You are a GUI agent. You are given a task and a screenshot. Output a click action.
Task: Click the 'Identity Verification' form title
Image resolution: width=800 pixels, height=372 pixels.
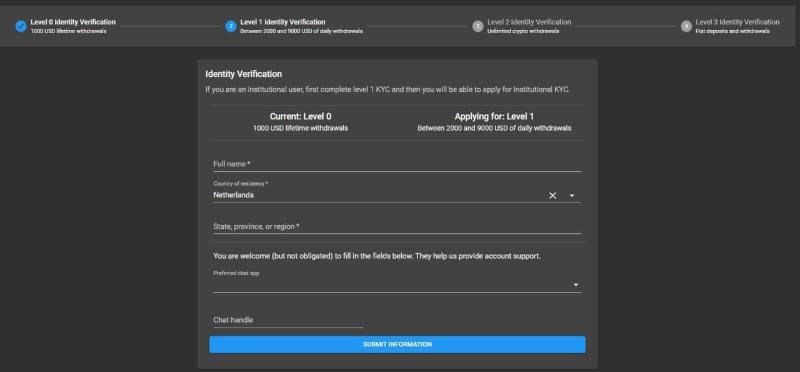click(243, 74)
